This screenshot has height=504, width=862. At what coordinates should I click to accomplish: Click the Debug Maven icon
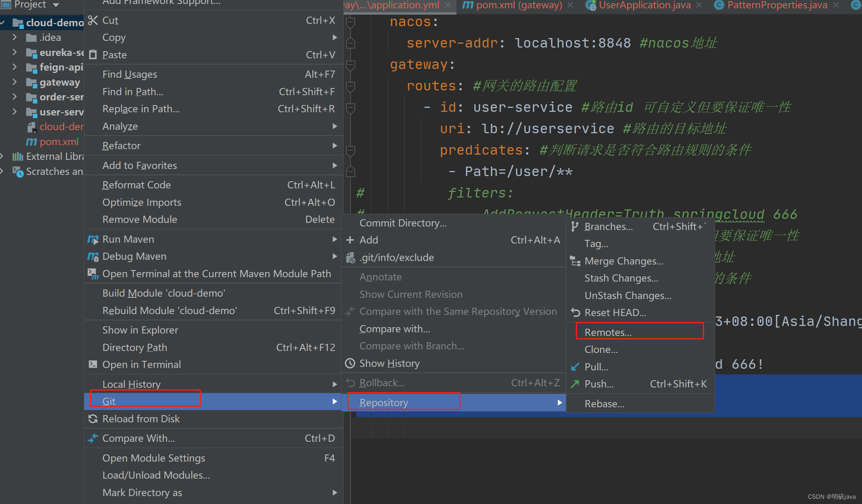(93, 257)
